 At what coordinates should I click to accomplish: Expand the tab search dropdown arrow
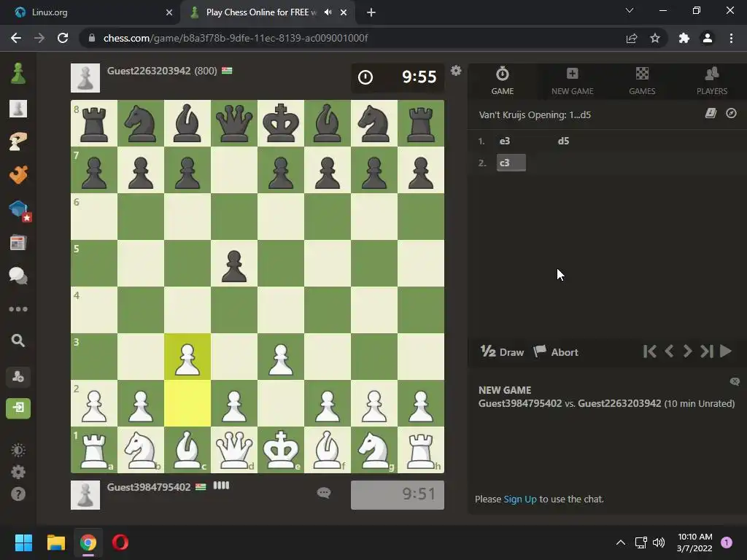[x=630, y=10]
